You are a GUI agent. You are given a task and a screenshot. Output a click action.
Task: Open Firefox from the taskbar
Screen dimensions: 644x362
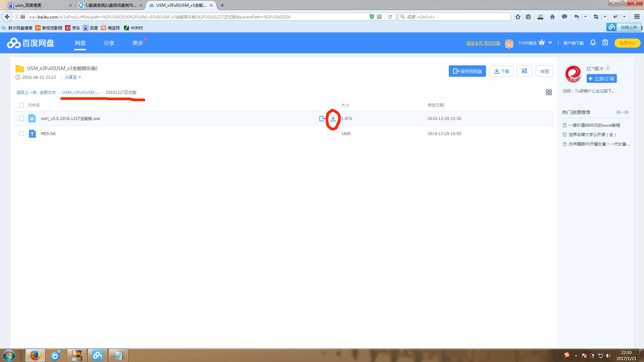click(x=35, y=355)
